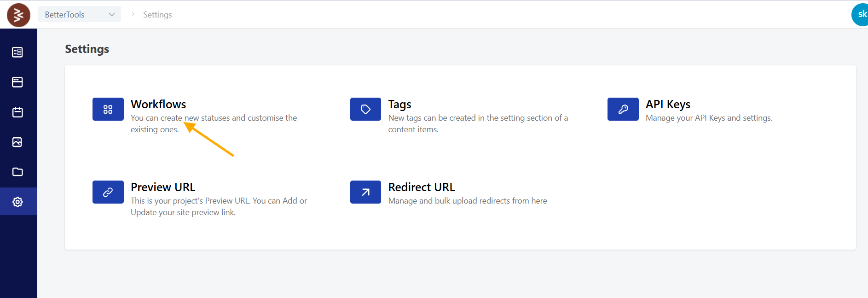Click the folder icon in sidebar
Screen dimensions: 868x298
(17, 172)
